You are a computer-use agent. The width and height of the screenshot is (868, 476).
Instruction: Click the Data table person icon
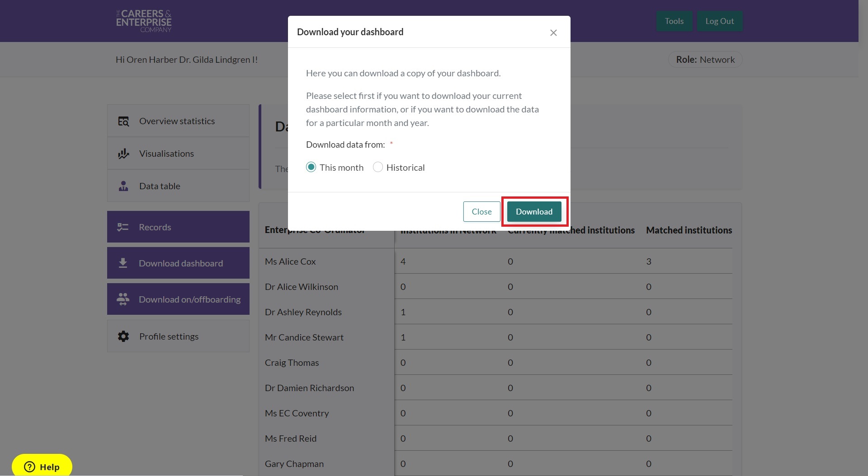pos(123,186)
